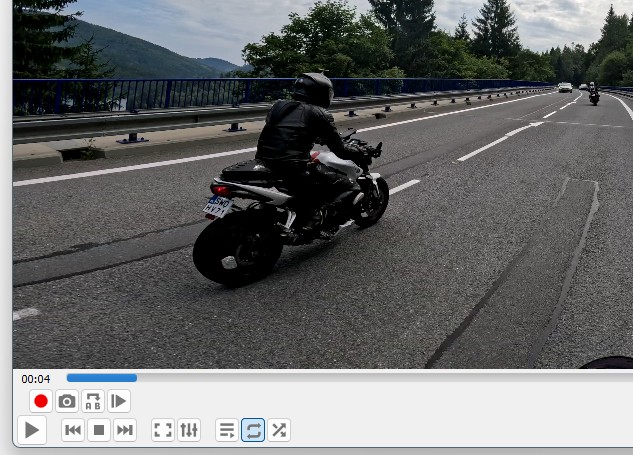
Task: Toggle fullscreen video mode
Action: 163,430
